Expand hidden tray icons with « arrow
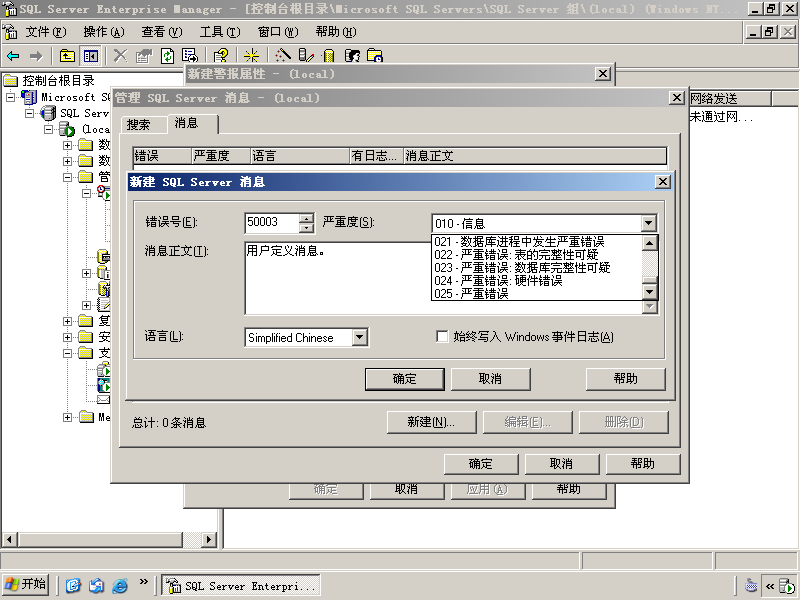The width and height of the screenshot is (800, 600). pyautogui.click(x=770, y=586)
